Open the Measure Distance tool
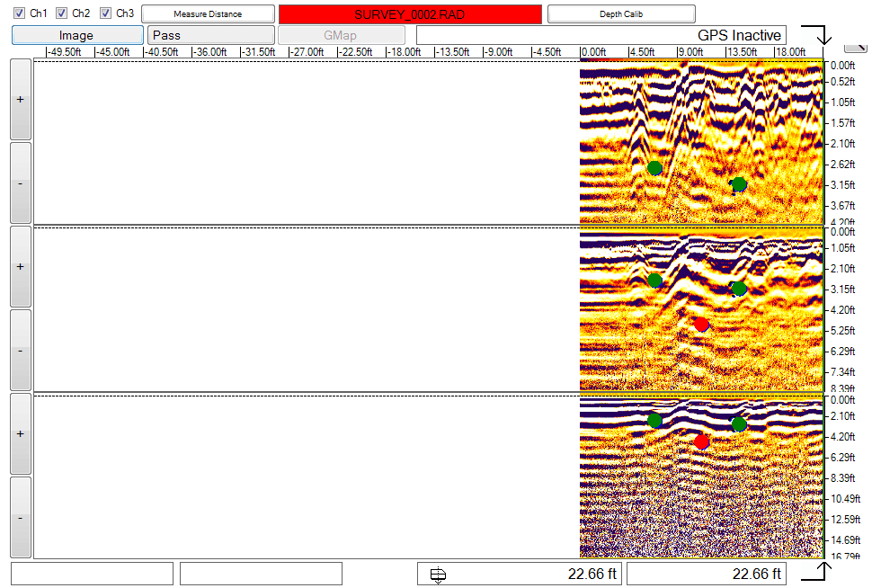 pyautogui.click(x=208, y=13)
